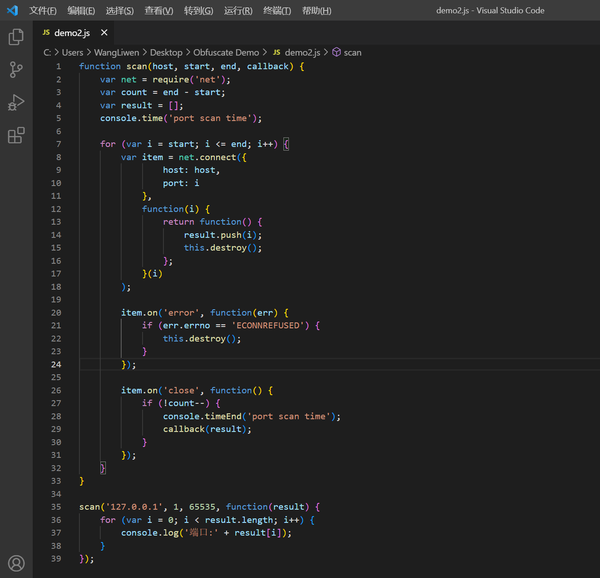Open the Explorer view in activity bar
This screenshot has height=578, width=600.
[16, 37]
